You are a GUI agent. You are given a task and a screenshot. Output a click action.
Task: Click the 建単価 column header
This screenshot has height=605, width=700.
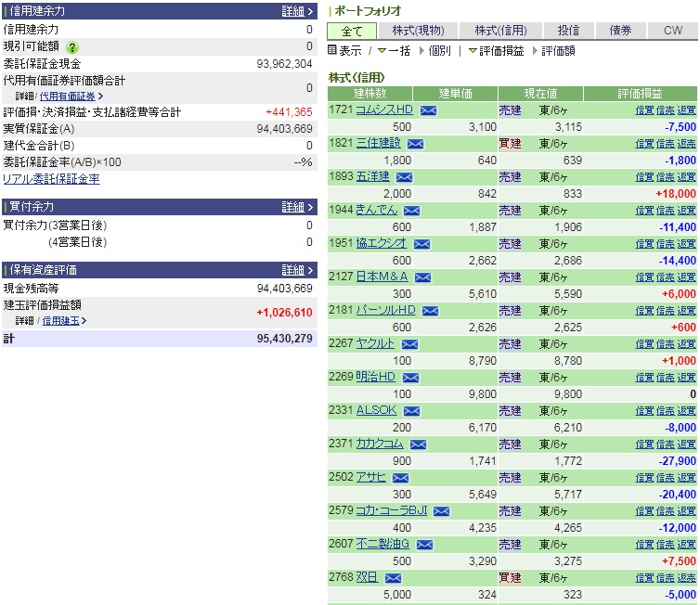point(455,94)
